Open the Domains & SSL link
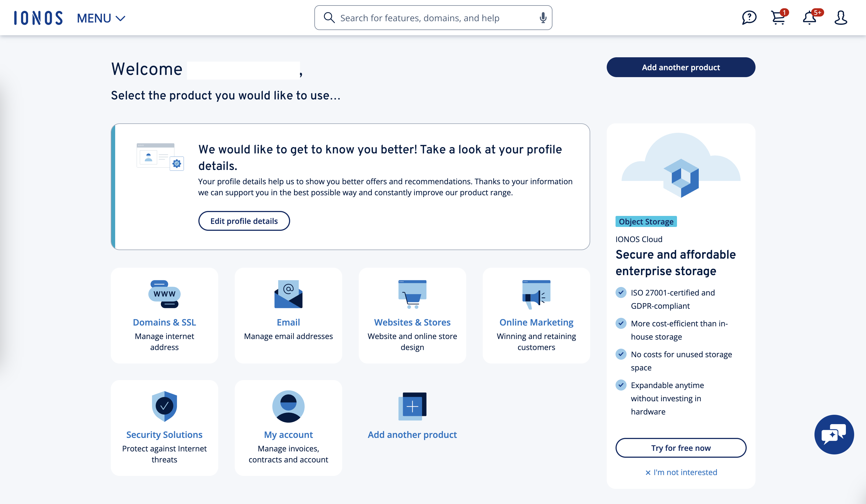The height and width of the screenshot is (504, 866). click(x=164, y=322)
